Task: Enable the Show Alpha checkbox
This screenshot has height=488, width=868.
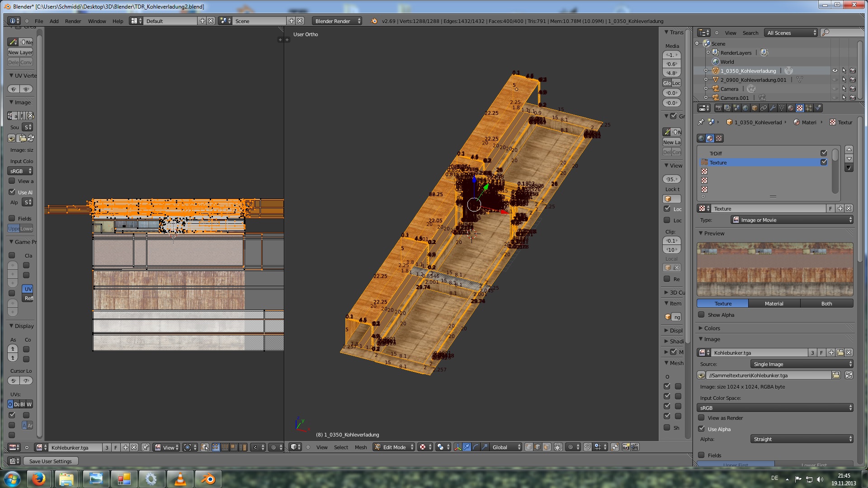Action: [x=701, y=315]
